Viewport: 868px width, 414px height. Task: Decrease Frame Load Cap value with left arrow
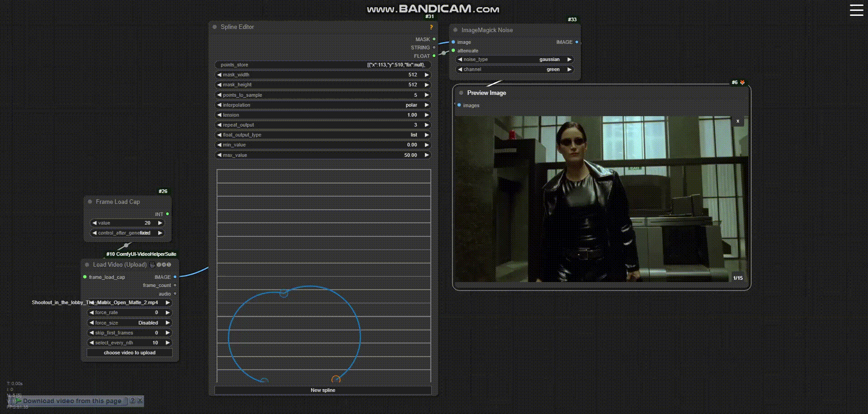(x=94, y=223)
